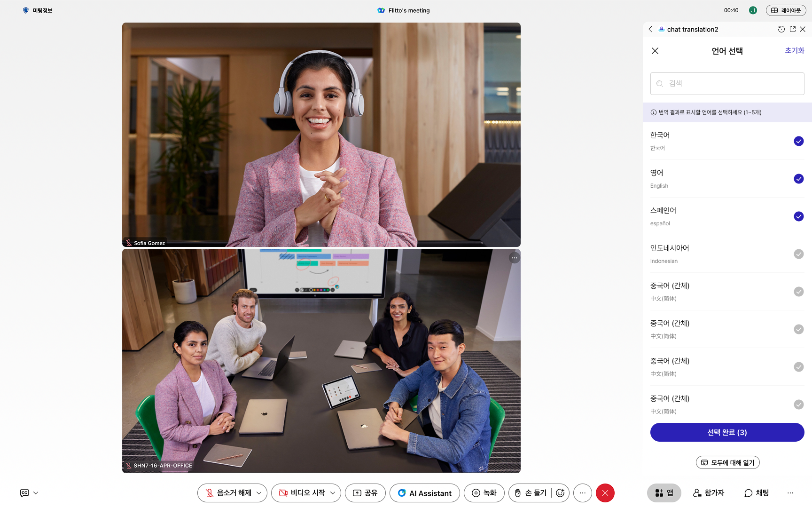Pop out the chat translation2 panel

tap(793, 29)
